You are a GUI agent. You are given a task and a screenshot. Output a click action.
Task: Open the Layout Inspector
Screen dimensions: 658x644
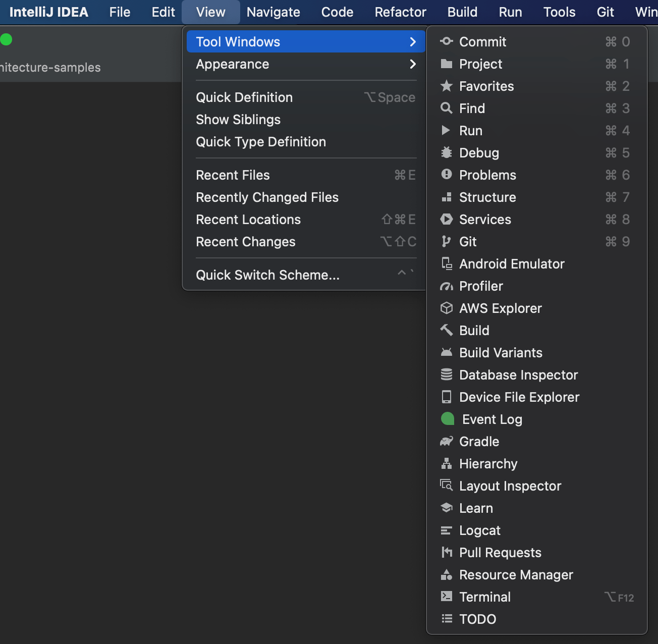[x=510, y=486]
